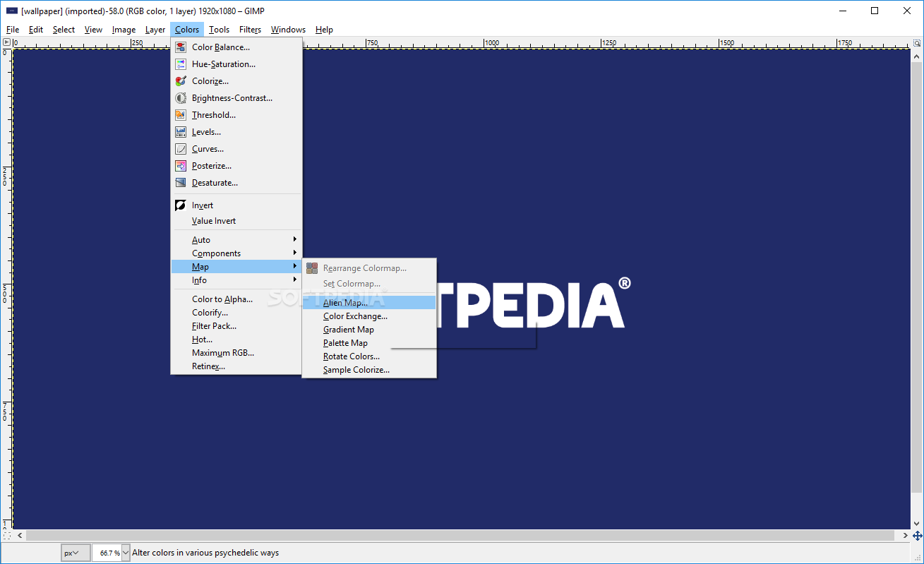Open the Tools menu
The image size is (924, 564).
(x=219, y=30)
